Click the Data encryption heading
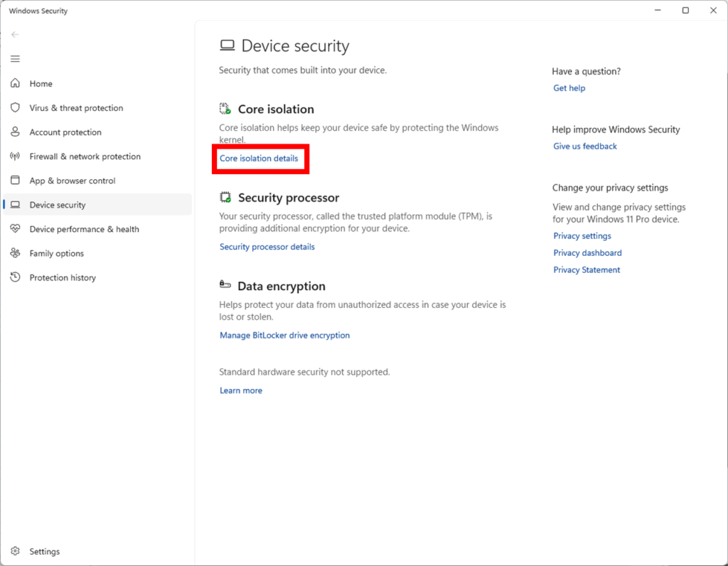This screenshot has height=566, width=728. coord(282,286)
